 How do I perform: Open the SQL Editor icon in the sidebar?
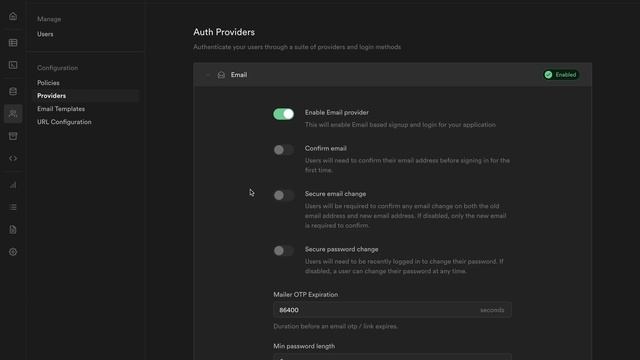point(13,65)
